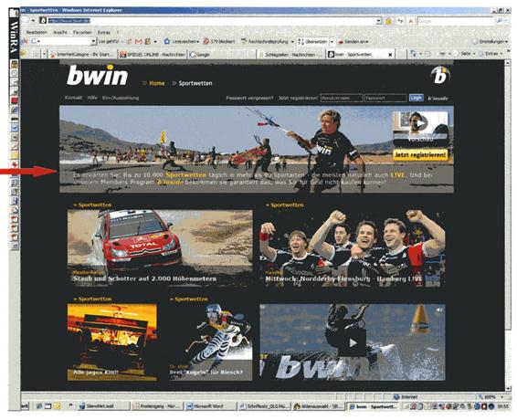Click the Lesezeichen star icon

point(167,41)
